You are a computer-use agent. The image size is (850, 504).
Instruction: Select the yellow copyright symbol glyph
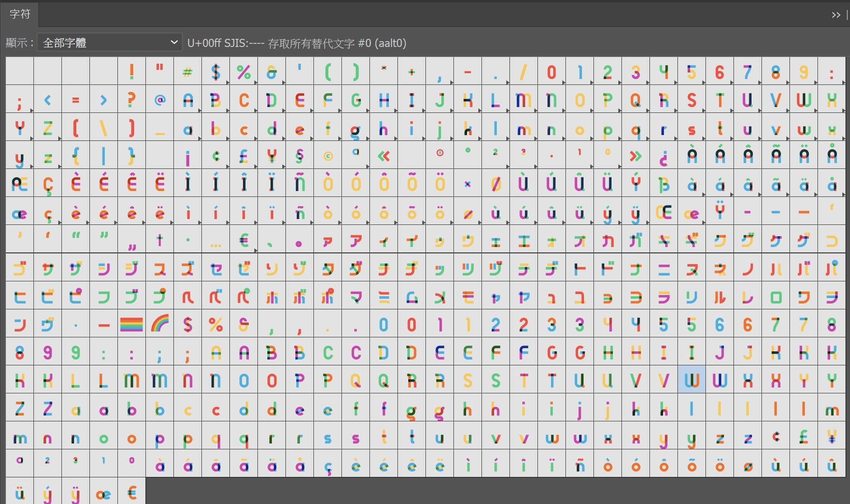point(328,155)
